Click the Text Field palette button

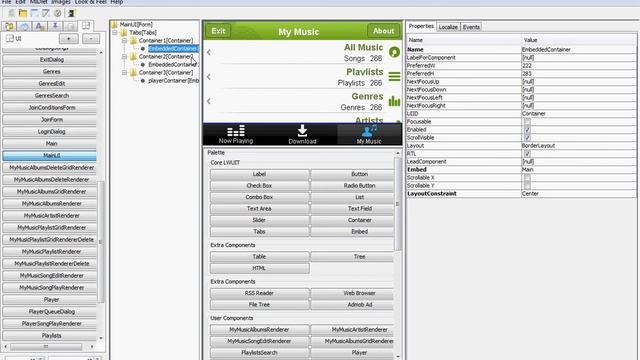pos(352,209)
